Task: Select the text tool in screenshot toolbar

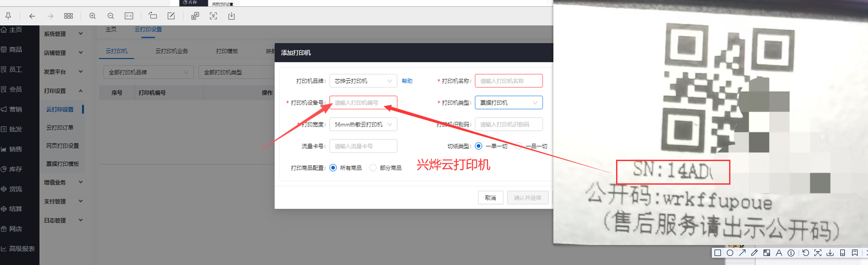Action: 779,253
